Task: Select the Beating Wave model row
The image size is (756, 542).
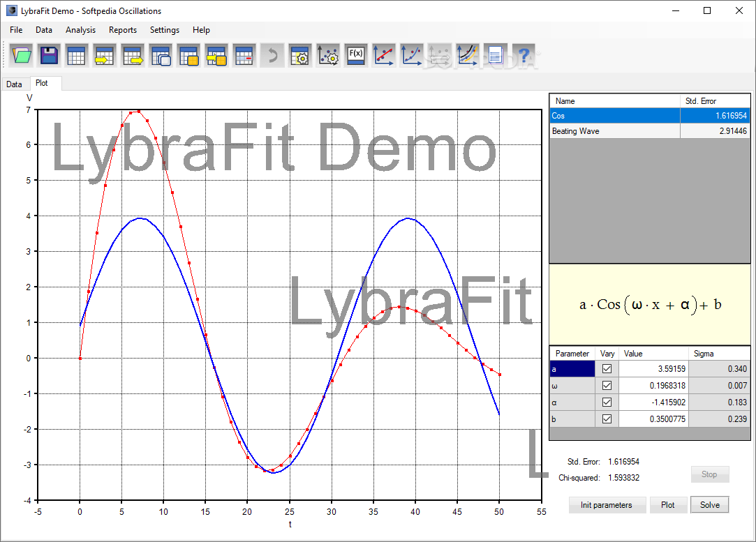Action: tap(650, 131)
